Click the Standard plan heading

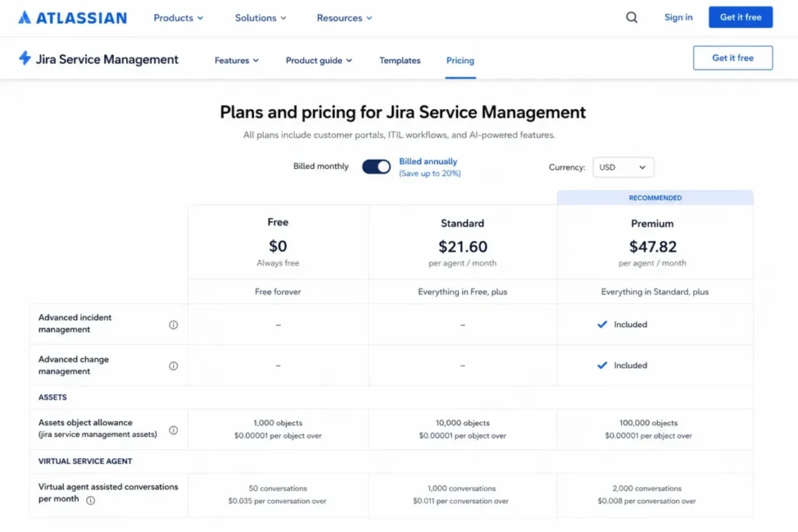click(462, 223)
